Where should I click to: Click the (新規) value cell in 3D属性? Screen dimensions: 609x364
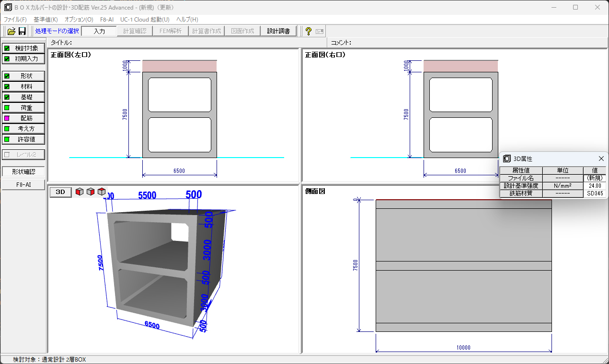point(595,178)
